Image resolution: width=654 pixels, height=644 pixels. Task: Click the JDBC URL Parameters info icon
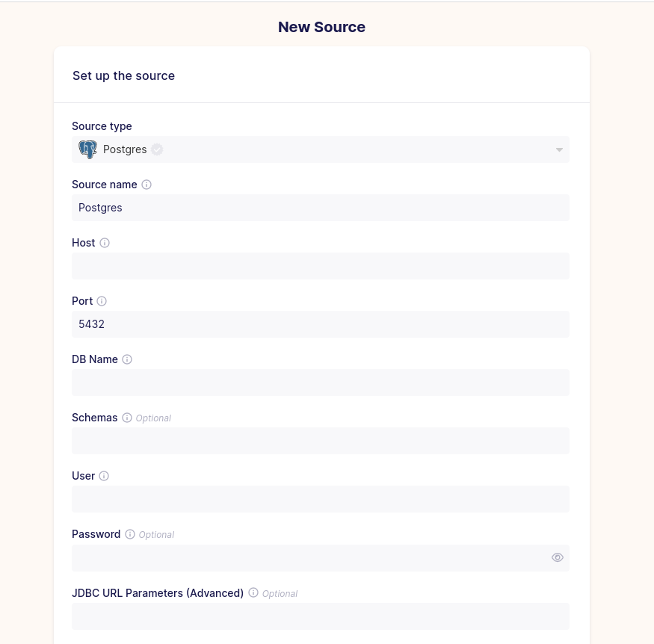tap(253, 592)
